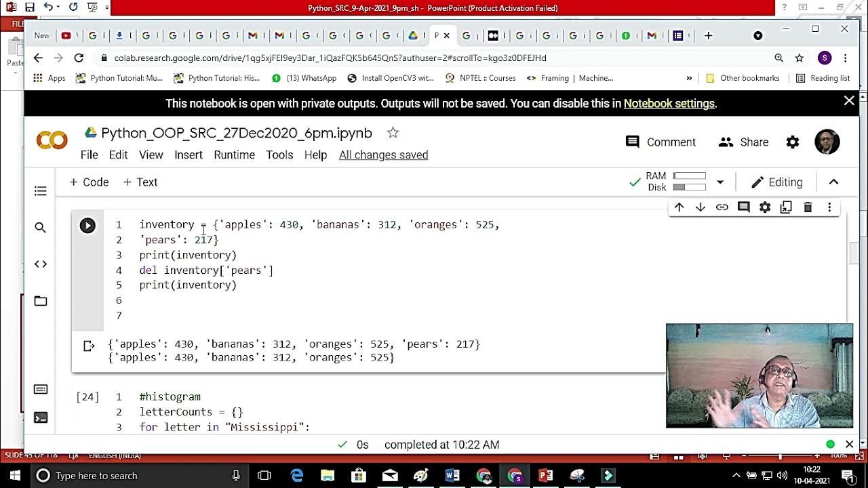Open Chrome tab search dropdown

click(x=758, y=35)
